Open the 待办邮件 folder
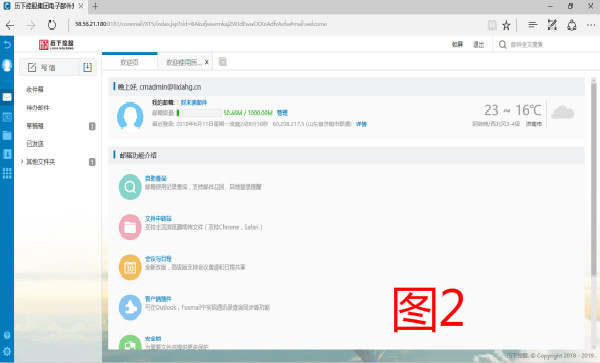 click(x=38, y=107)
